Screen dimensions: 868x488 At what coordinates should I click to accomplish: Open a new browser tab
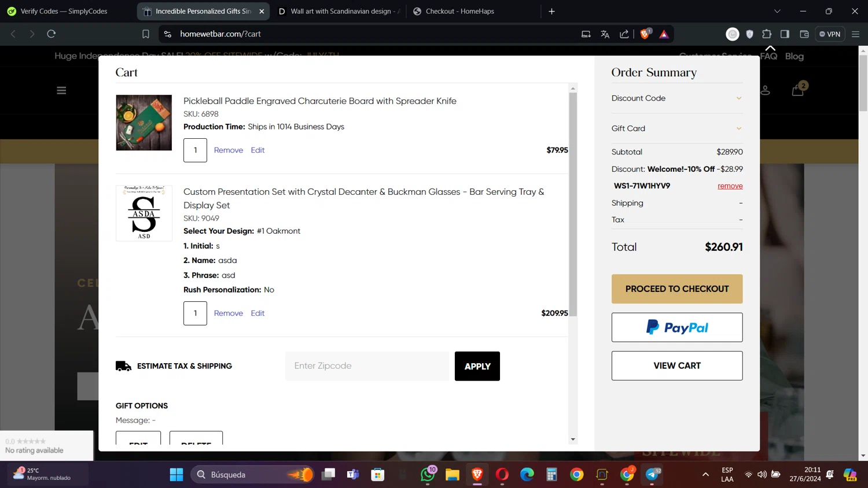pyautogui.click(x=551, y=11)
